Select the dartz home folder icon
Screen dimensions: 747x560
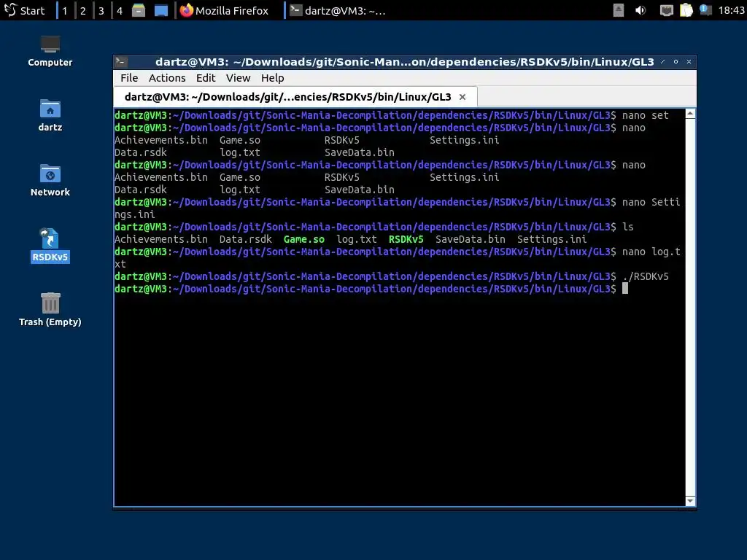(50, 116)
